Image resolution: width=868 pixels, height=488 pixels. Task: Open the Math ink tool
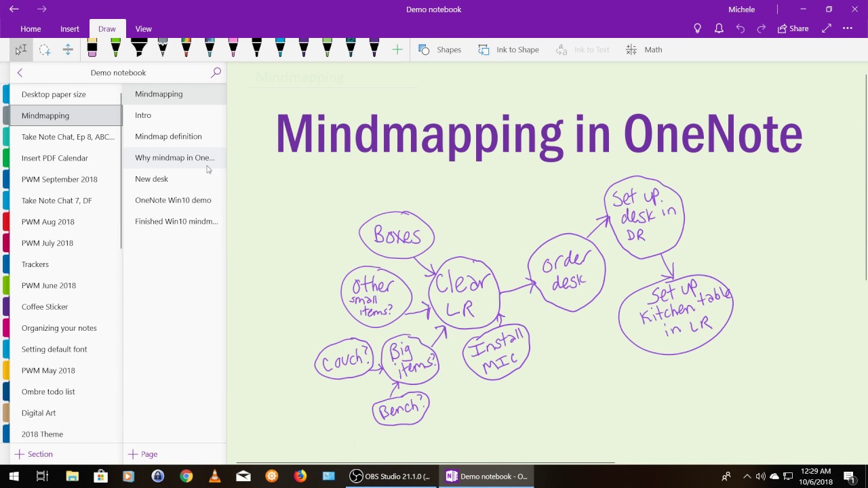point(644,49)
